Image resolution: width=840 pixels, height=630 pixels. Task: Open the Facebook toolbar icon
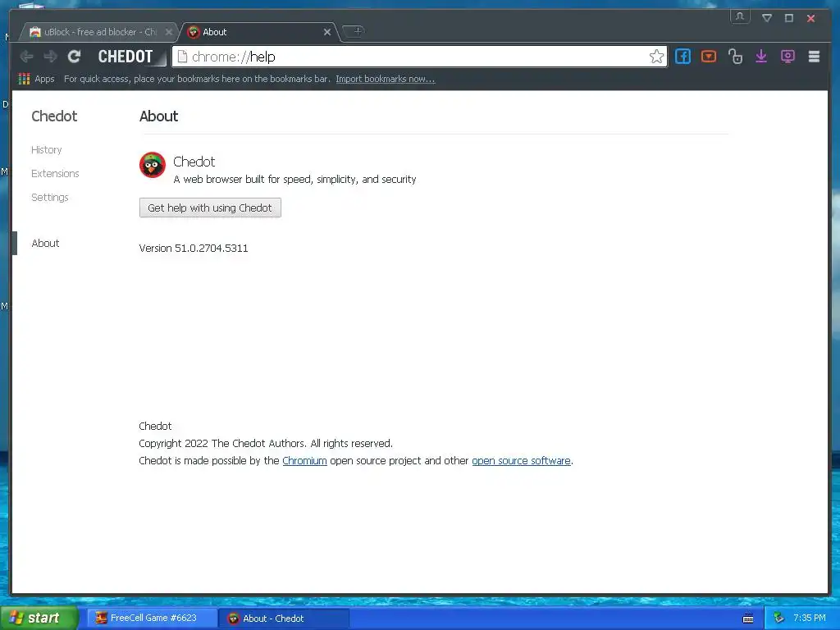pos(682,57)
